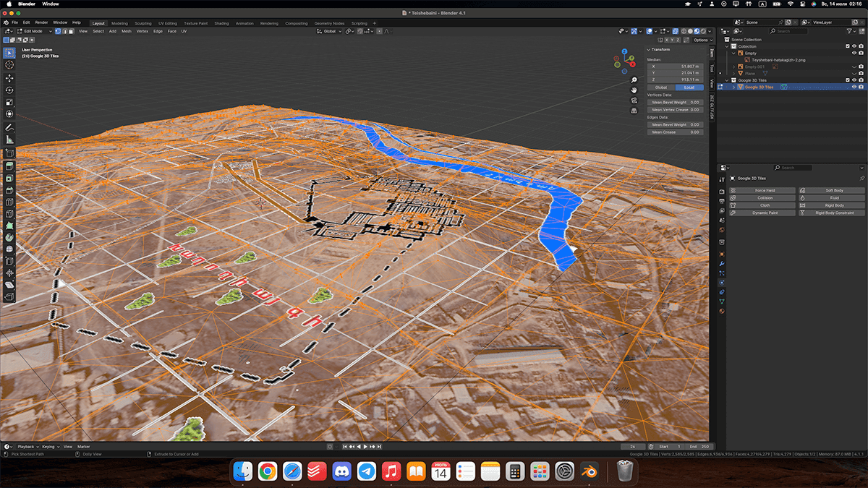Toggle visibility of the Empty object
This screenshot has height=488, width=868.
(854, 53)
